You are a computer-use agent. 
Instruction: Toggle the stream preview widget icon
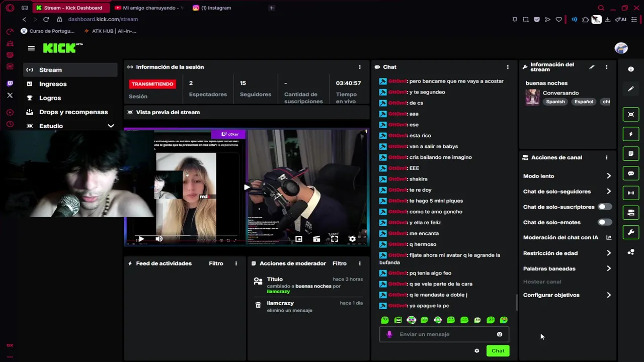(631, 115)
